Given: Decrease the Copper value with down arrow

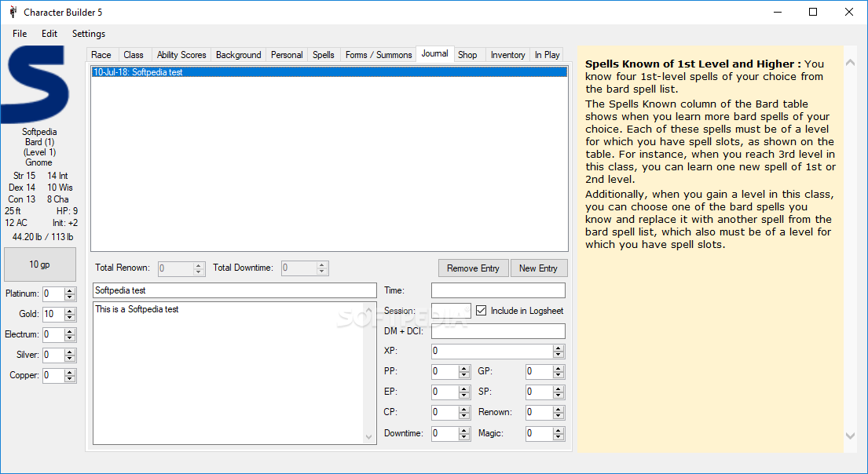Looking at the screenshot, I should point(70,379).
